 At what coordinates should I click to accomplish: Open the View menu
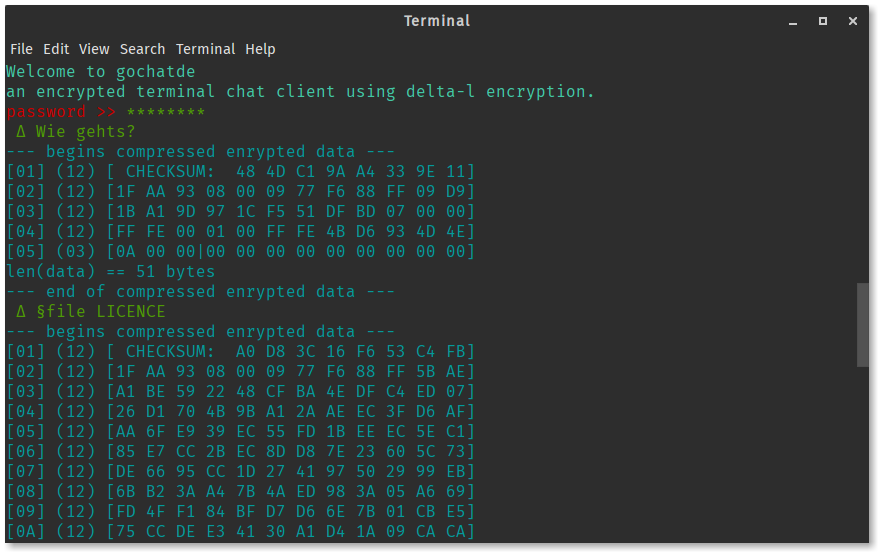point(94,49)
